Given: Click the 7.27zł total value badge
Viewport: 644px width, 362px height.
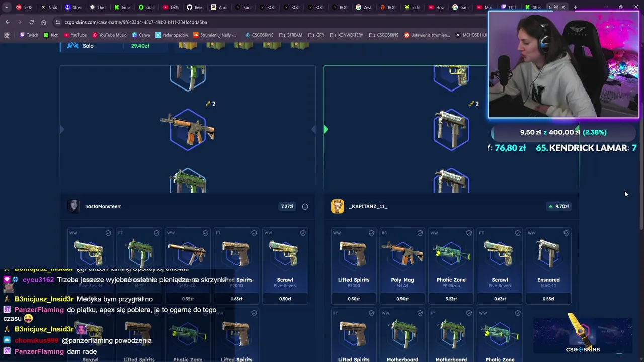Looking at the screenshot, I should [x=287, y=206].
